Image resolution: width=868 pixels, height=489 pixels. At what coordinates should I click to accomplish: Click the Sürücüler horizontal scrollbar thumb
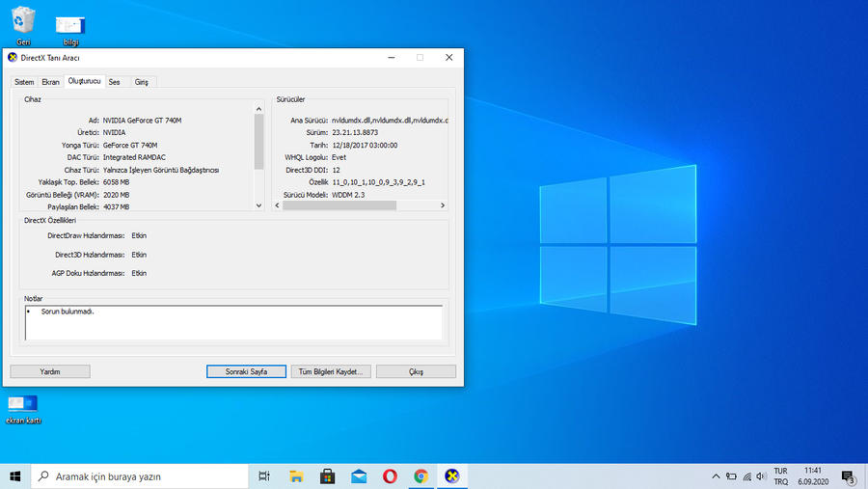point(339,205)
